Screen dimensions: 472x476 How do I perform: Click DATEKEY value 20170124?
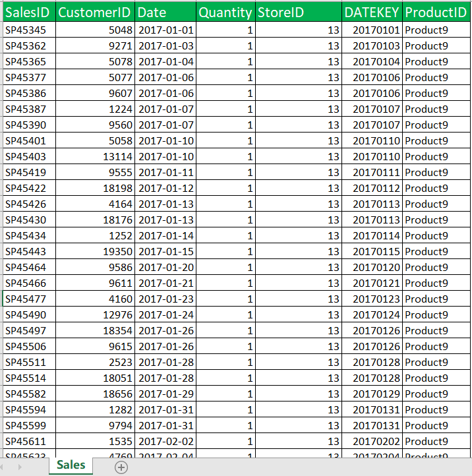[x=372, y=314]
